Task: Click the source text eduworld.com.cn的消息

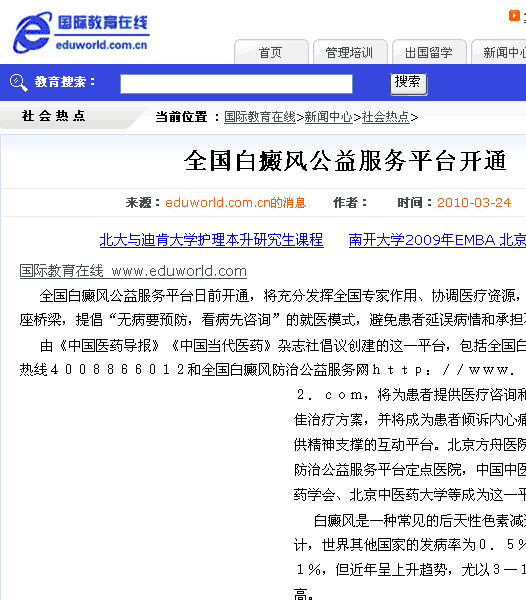Action: (235, 202)
